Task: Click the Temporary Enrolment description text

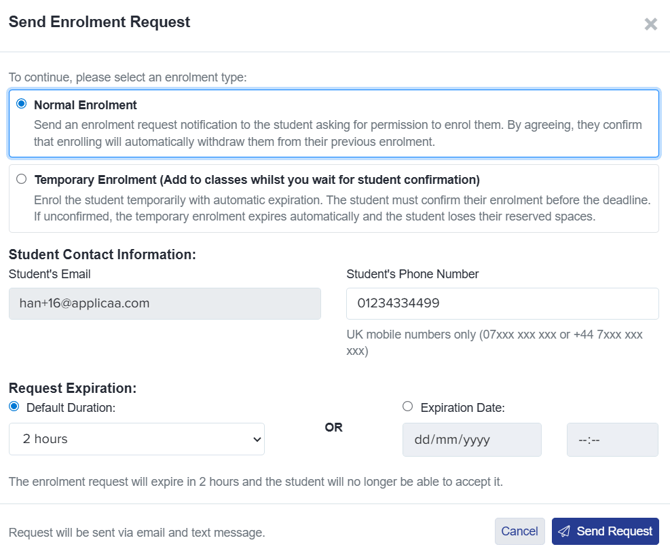Action: point(334,208)
